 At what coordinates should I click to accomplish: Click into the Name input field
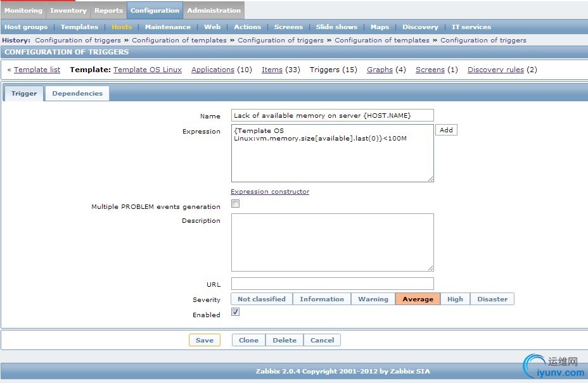tap(332, 115)
